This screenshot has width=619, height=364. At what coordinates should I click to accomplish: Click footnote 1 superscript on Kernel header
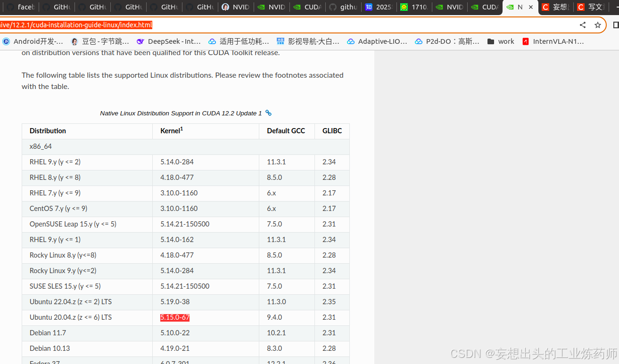[x=182, y=129]
